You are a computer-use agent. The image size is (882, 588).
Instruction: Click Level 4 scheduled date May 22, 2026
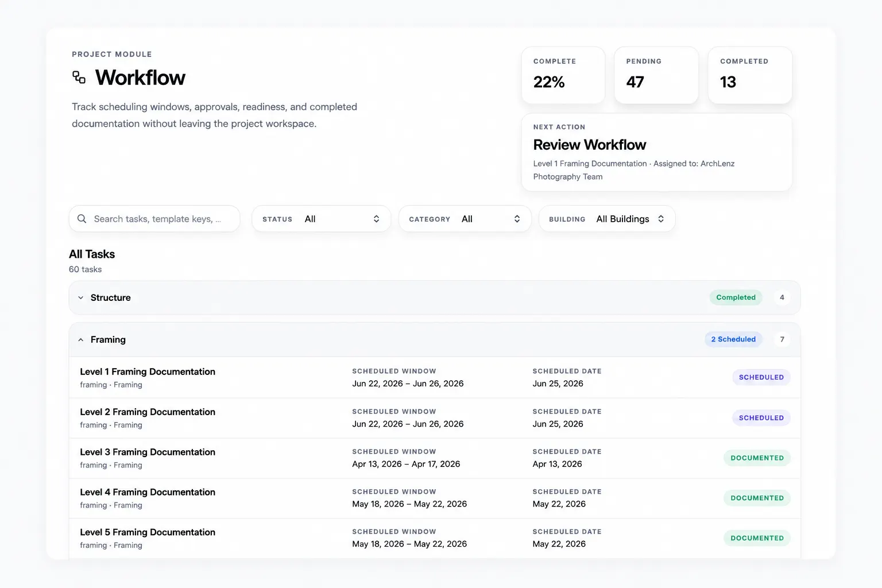click(x=559, y=504)
